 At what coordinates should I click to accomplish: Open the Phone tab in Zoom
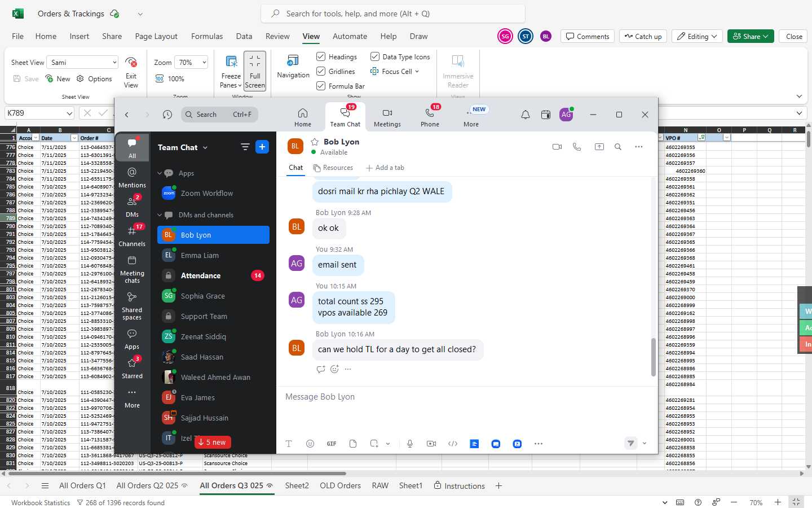pyautogui.click(x=430, y=117)
